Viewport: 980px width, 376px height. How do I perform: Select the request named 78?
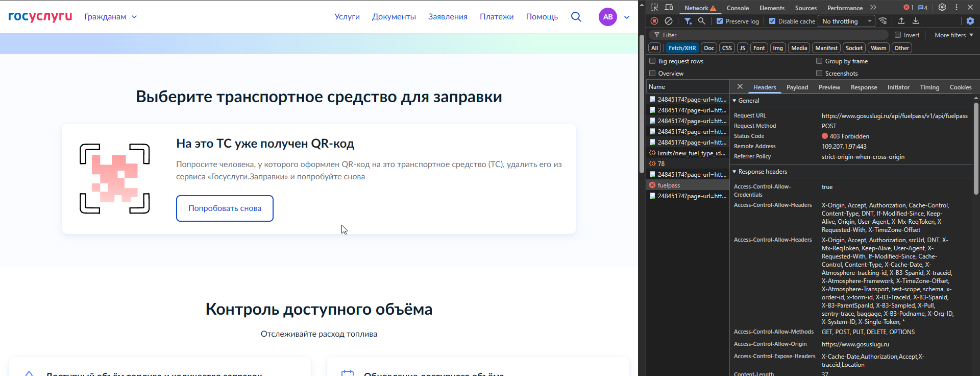(688, 164)
